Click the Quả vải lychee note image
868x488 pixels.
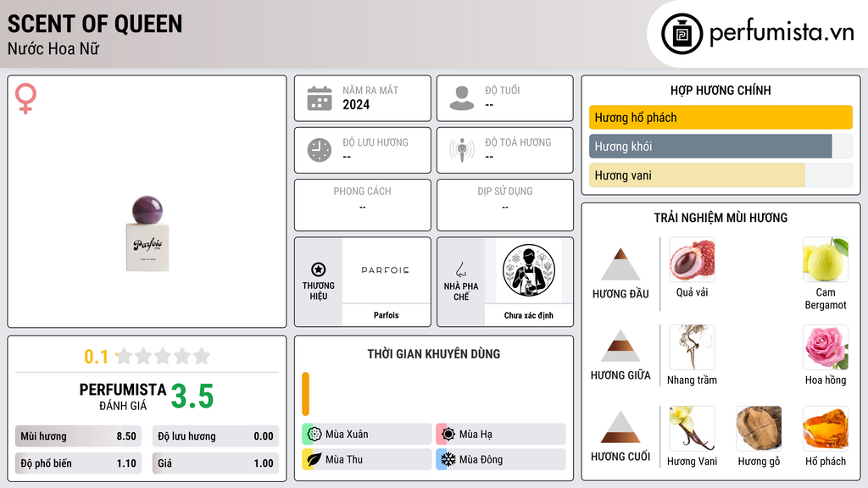point(692,259)
